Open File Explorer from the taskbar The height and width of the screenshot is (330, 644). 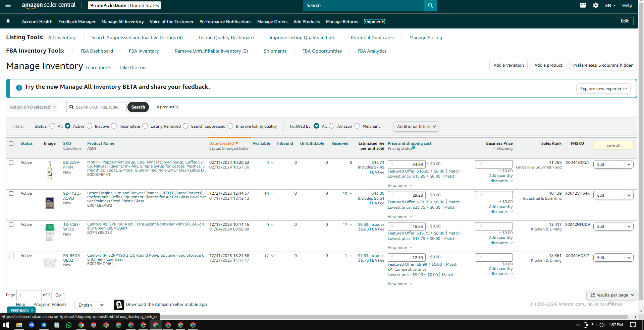point(19,325)
